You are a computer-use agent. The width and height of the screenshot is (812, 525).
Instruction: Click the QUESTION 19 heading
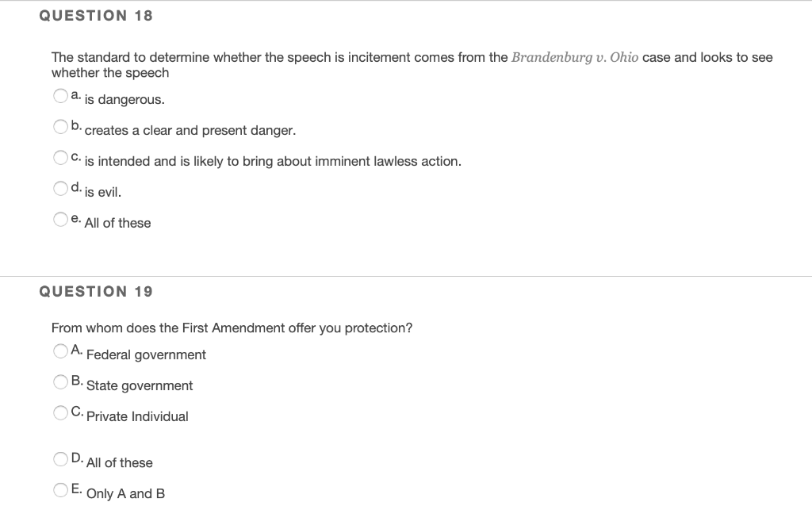[x=97, y=291]
